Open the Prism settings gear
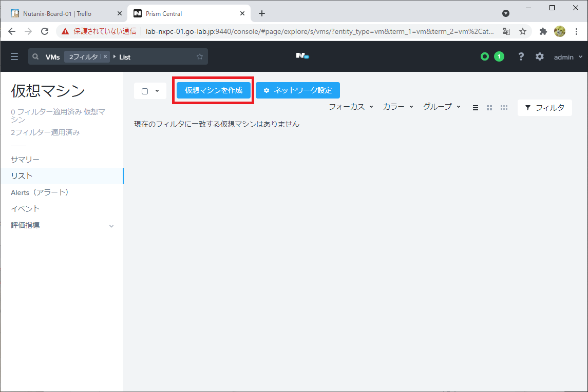 point(539,56)
